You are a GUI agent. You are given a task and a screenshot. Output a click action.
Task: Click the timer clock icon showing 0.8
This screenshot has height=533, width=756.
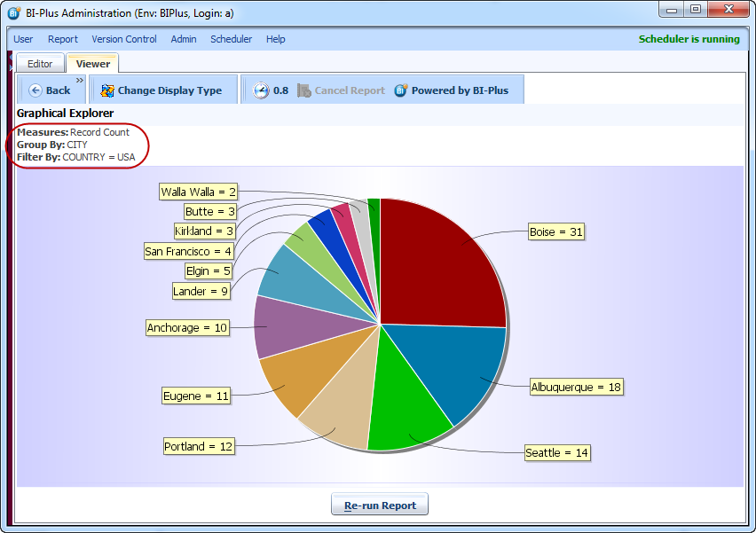(x=260, y=90)
